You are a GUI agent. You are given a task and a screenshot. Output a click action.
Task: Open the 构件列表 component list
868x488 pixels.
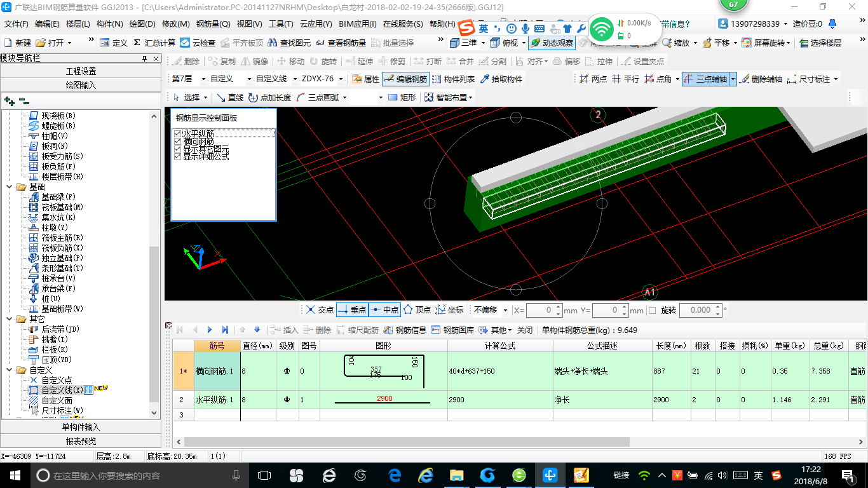453,79
